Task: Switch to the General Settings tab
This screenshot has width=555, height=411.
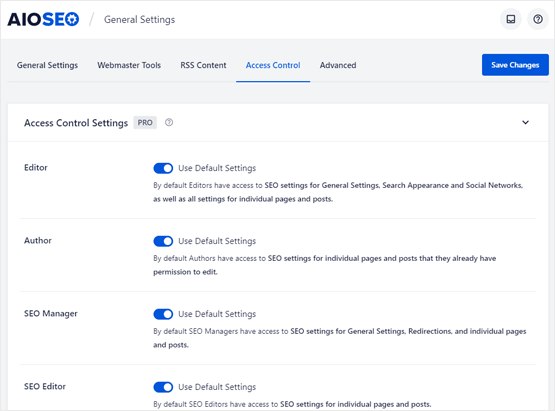Action: (47, 65)
